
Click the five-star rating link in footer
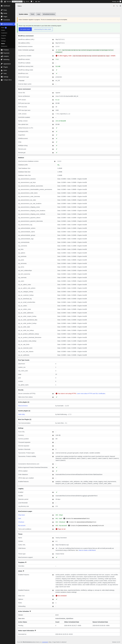45,642
